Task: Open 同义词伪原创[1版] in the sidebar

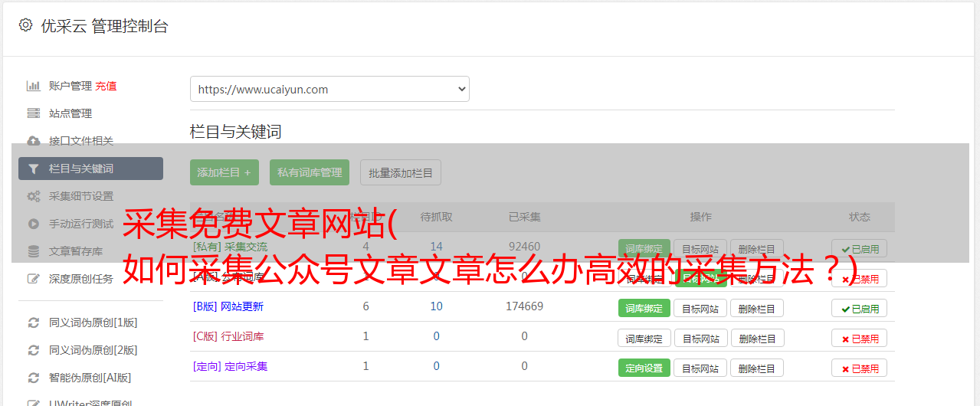Action: (x=93, y=323)
